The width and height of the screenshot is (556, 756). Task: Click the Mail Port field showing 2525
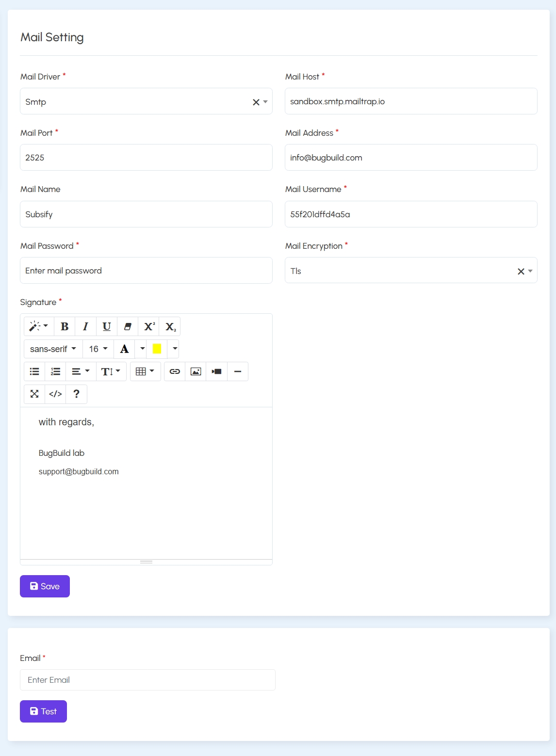146,158
